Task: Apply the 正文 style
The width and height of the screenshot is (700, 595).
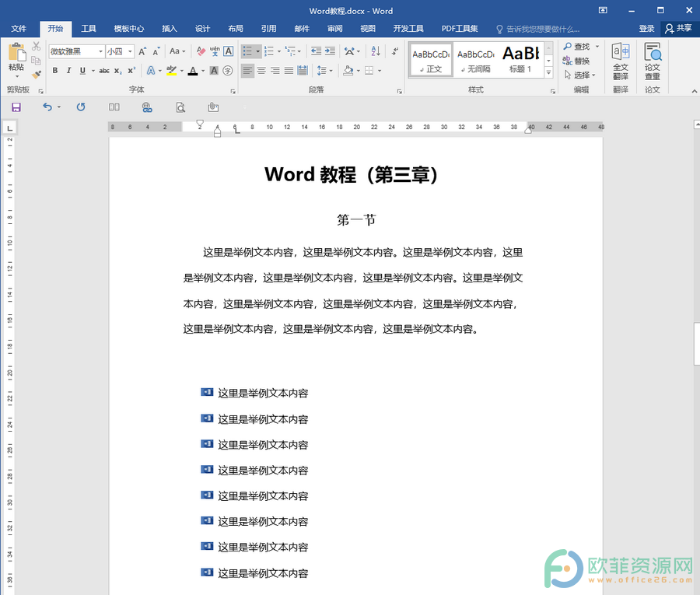Action: pyautogui.click(x=431, y=60)
